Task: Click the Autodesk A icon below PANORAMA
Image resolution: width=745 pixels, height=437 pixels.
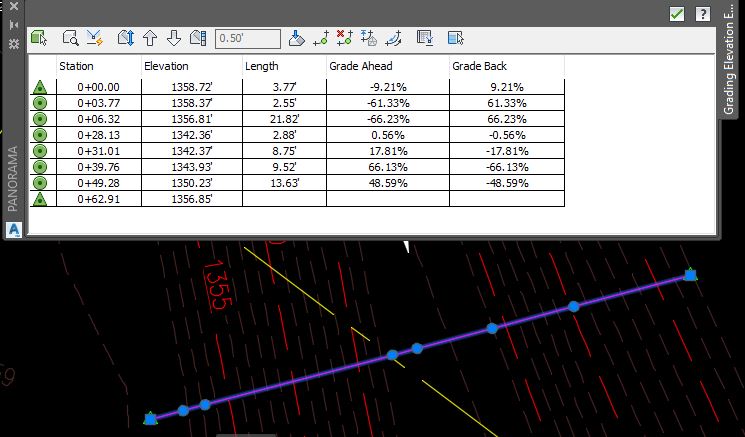Action: (x=14, y=230)
